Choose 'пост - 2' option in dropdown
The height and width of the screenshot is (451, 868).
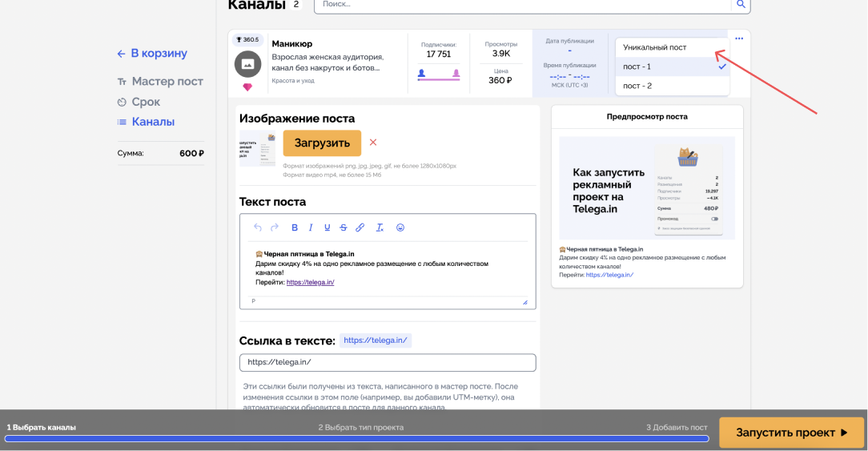tap(637, 86)
